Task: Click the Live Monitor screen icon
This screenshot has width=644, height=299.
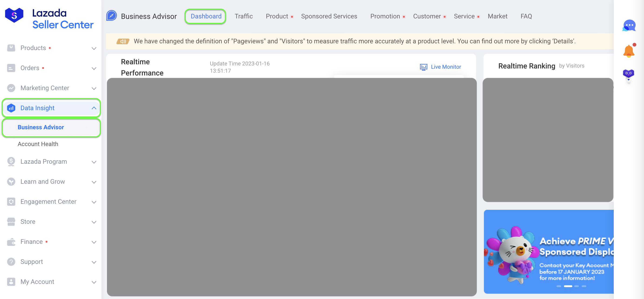Action: pos(423,67)
